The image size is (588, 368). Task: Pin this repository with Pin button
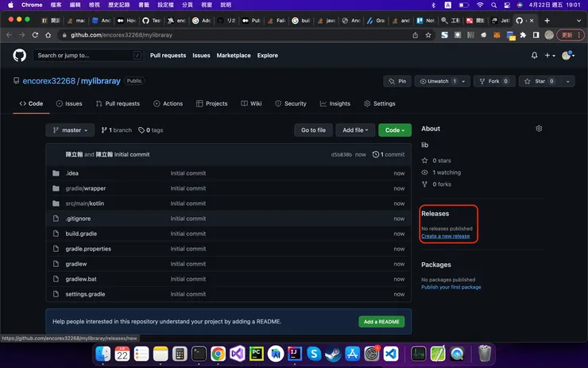[398, 81]
